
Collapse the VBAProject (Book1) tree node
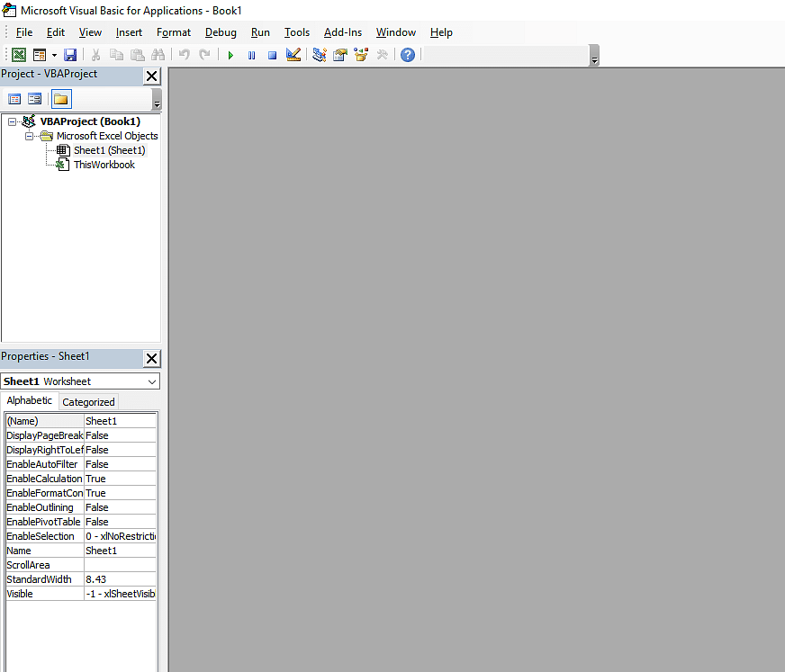(x=12, y=121)
